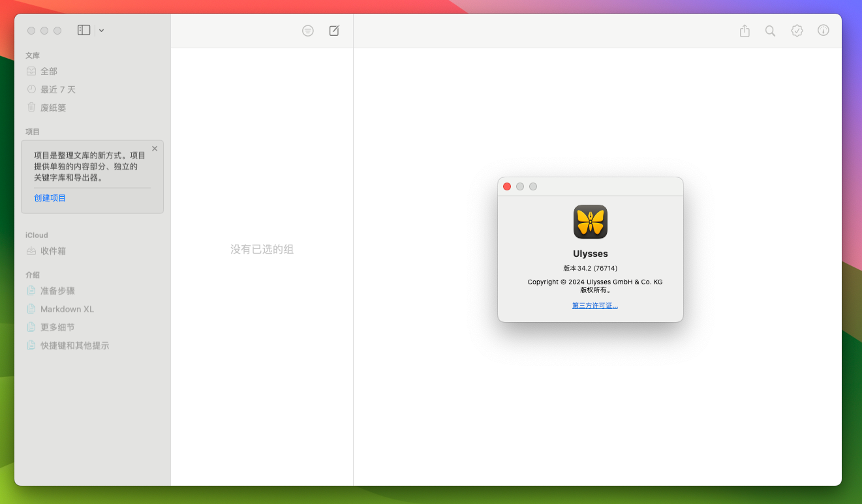Click the document icon beside 快捷键和其他提示
The image size is (862, 504).
tap(31, 346)
